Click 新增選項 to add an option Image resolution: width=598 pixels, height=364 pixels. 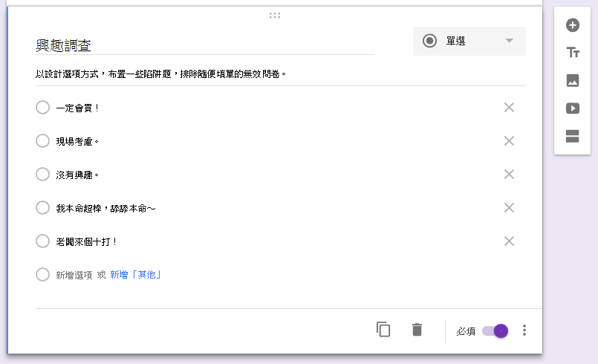[74, 275]
